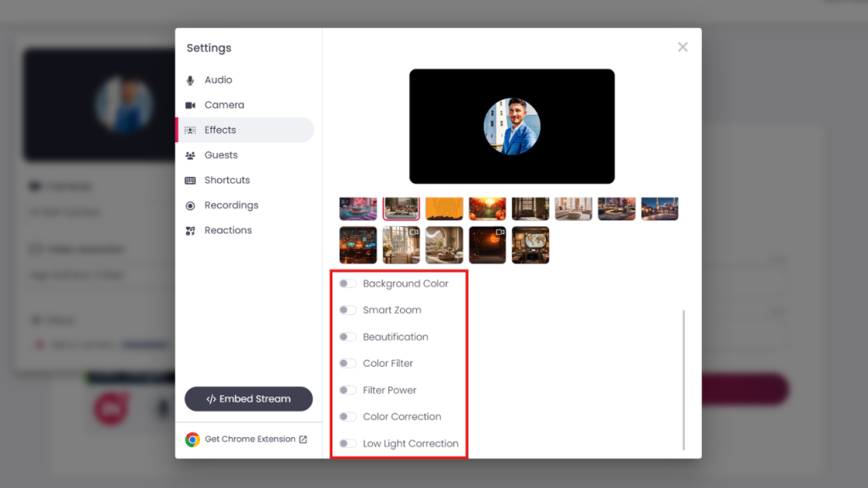Switch to the Recordings settings section
Viewport: 868px width, 488px height.
pos(230,205)
